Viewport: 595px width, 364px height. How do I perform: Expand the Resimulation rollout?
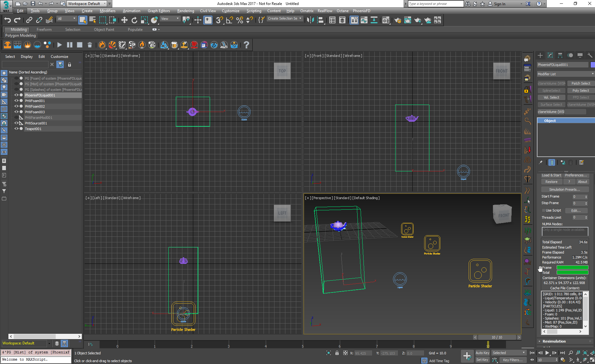[x=554, y=341]
